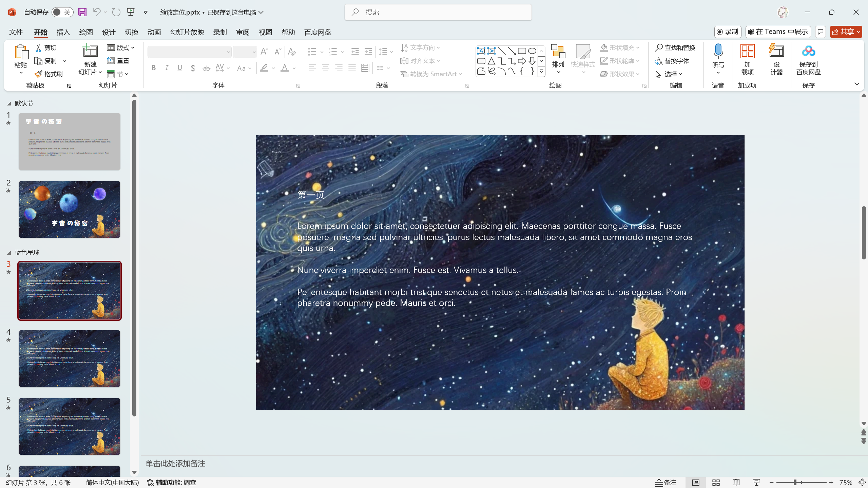868x488 pixels.
Task: Click the text highlight color swatch
Action: coord(264,68)
